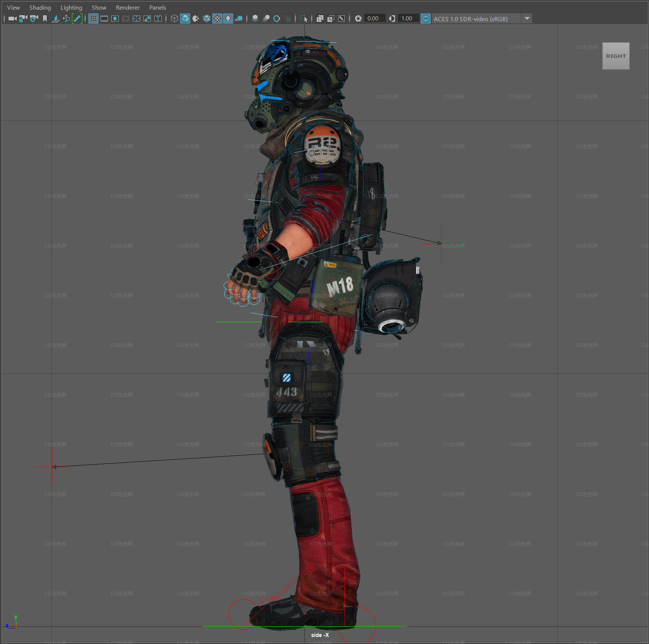The height and width of the screenshot is (644, 649).
Task: Toggle Wireframe on Shaded icon
Action: (207, 19)
